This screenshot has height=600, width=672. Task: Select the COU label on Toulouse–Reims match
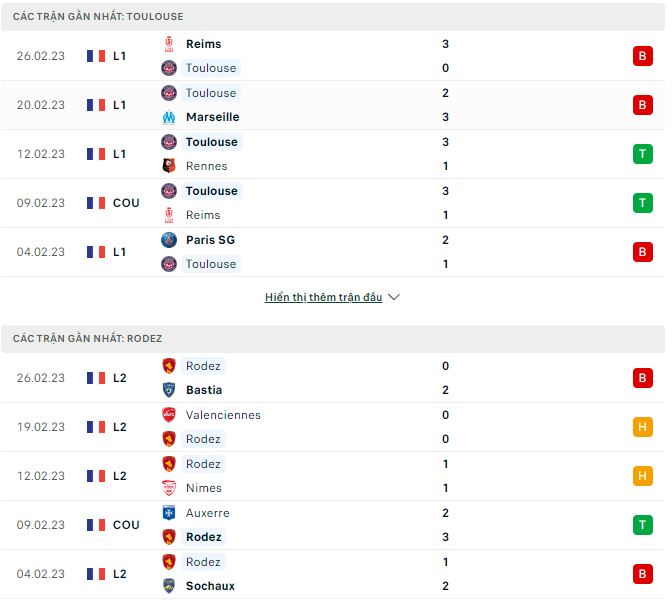point(127,203)
